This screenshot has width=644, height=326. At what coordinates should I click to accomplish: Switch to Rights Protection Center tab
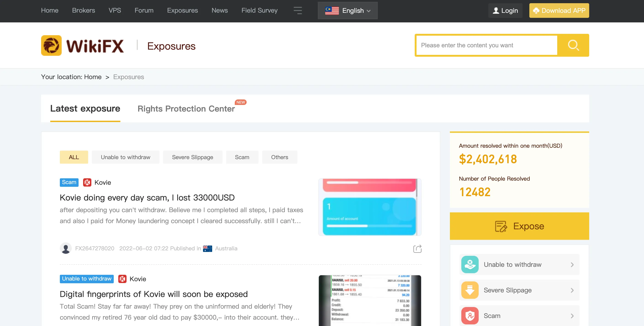coord(186,109)
